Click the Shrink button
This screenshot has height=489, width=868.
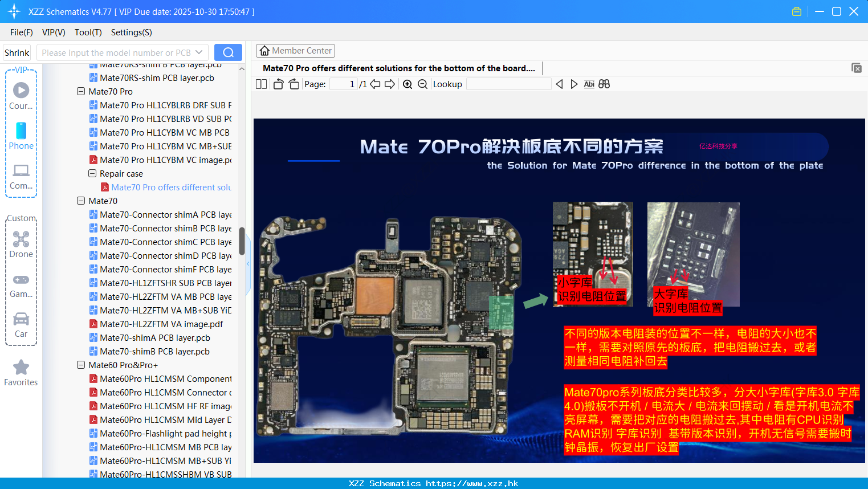(17, 52)
